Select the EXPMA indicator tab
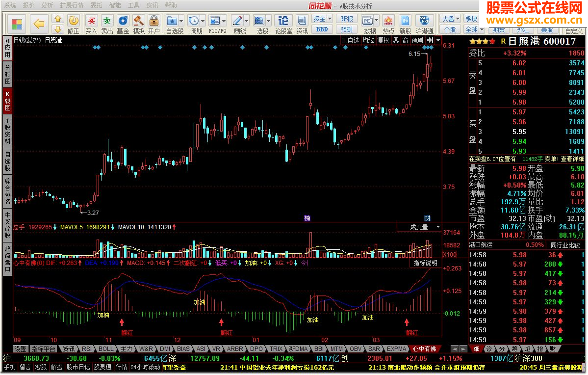Viewport: 588px width, 375px height. pyautogui.click(x=396, y=348)
